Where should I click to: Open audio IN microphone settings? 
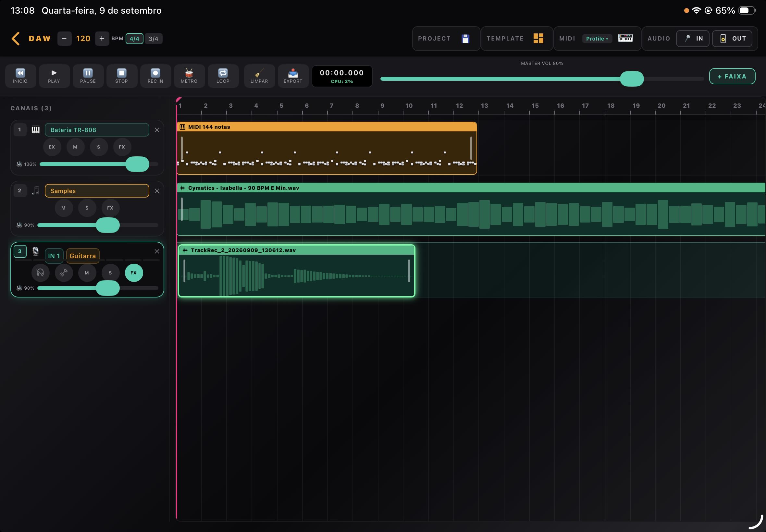click(x=693, y=39)
